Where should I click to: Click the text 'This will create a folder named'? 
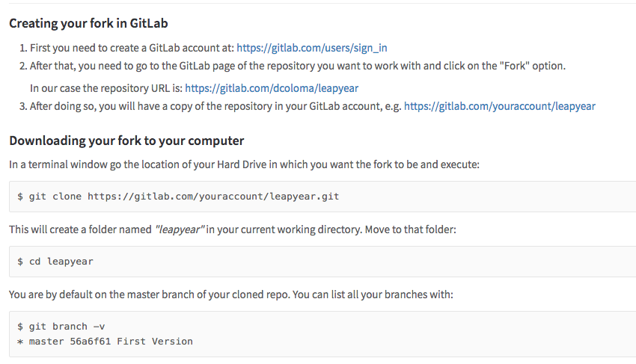pyautogui.click(x=80, y=229)
